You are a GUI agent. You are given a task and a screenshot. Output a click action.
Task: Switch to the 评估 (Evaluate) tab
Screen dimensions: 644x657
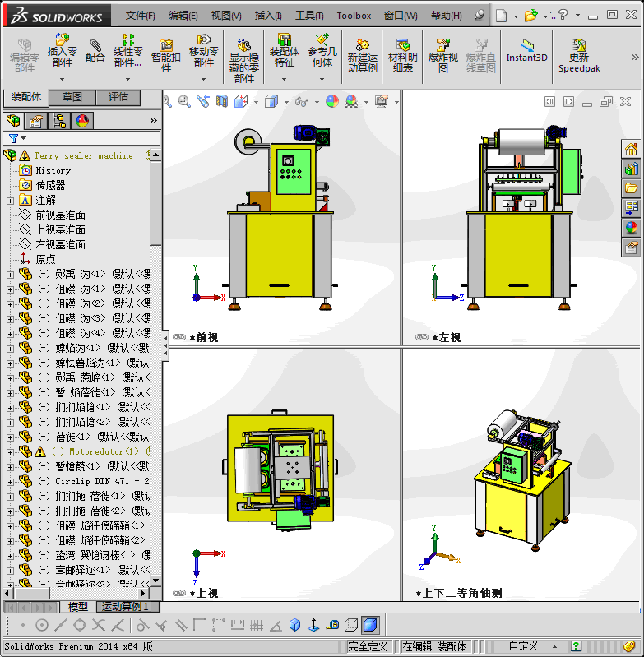[118, 97]
